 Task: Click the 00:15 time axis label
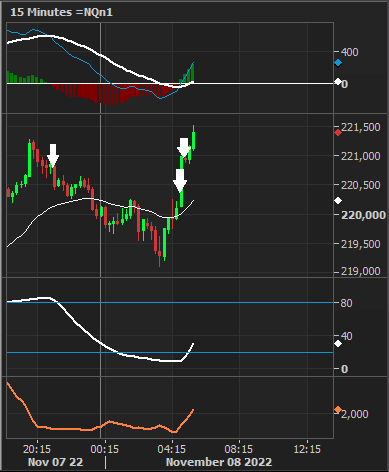coord(105,449)
